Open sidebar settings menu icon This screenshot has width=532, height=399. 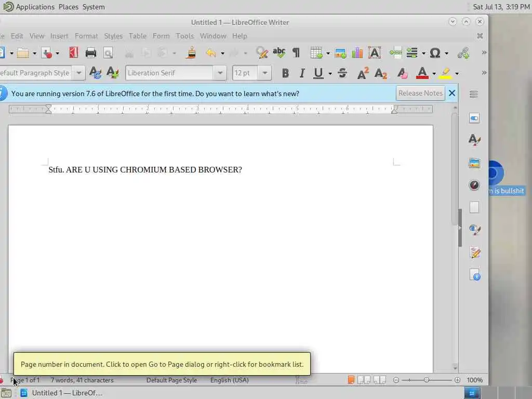pyautogui.click(x=474, y=95)
